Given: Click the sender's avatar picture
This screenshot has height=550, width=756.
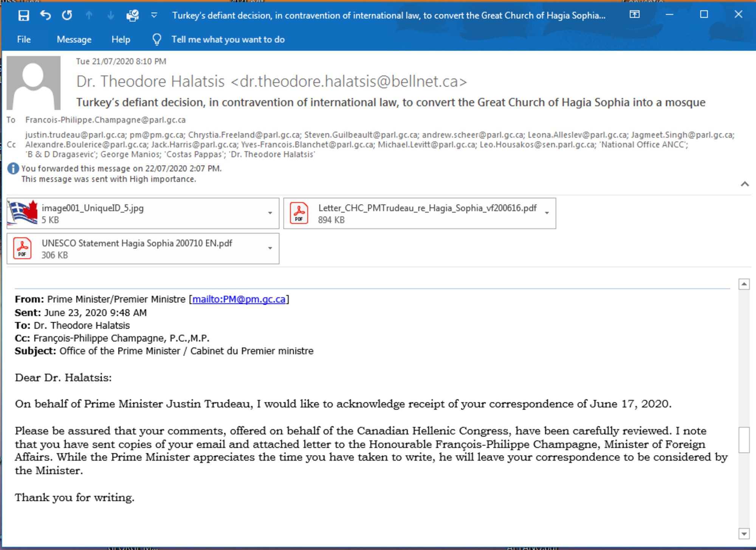Looking at the screenshot, I should tap(34, 83).
